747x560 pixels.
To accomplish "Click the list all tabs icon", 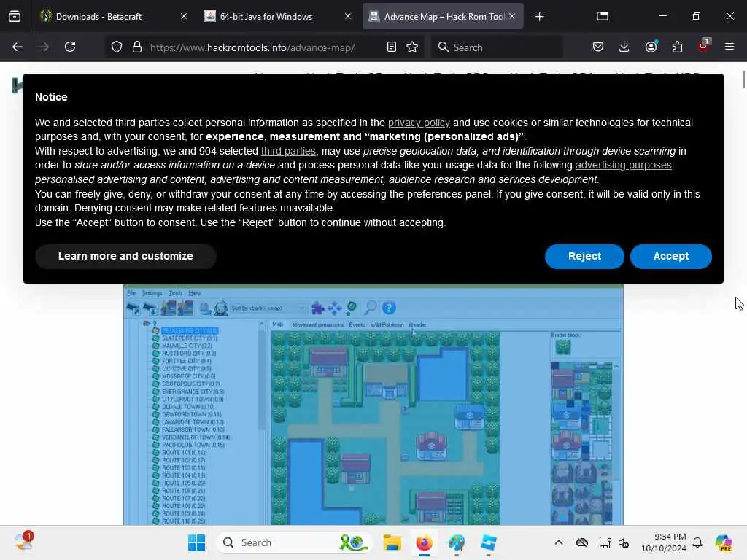I will click(603, 17).
